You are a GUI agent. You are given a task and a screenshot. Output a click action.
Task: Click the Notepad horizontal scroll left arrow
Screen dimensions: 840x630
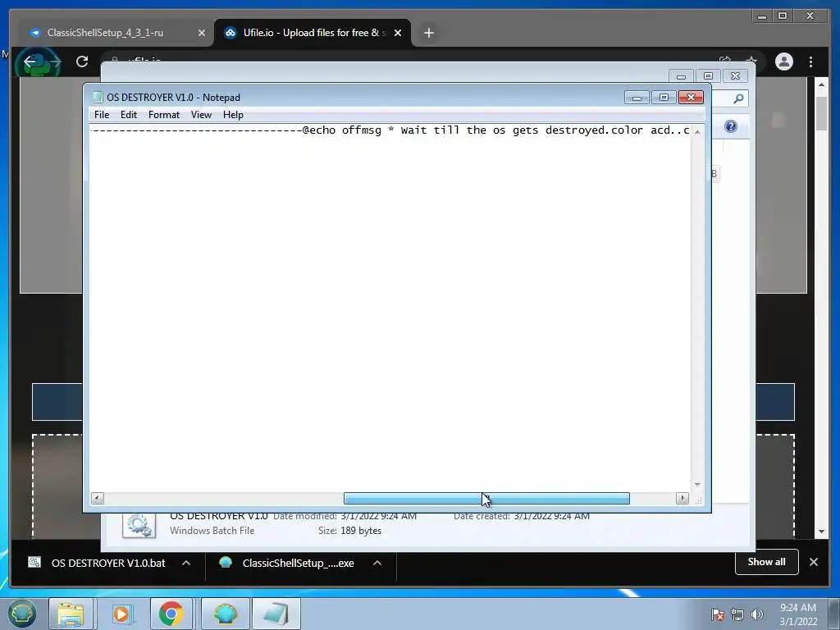98,499
